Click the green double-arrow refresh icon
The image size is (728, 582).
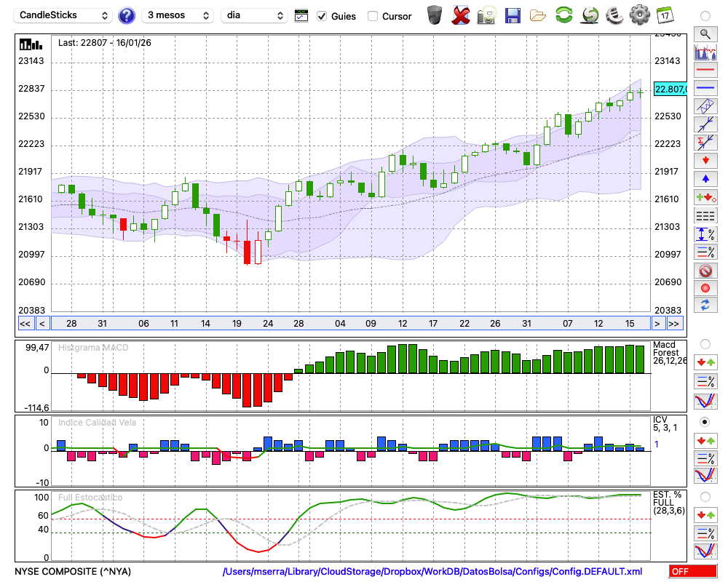pyautogui.click(x=564, y=15)
